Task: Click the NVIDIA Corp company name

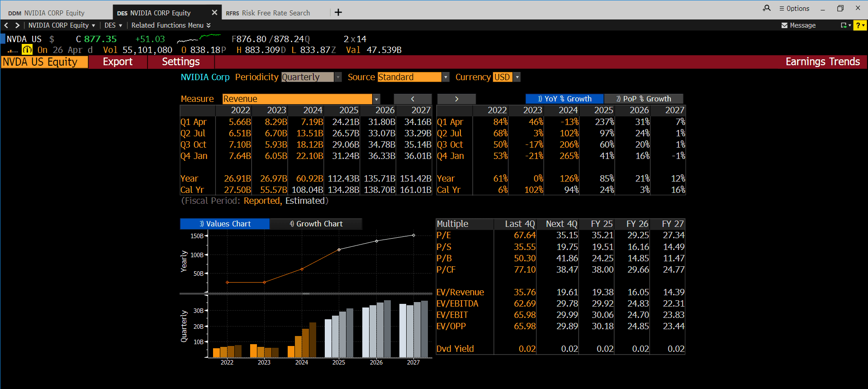Action: (x=205, y=77)
